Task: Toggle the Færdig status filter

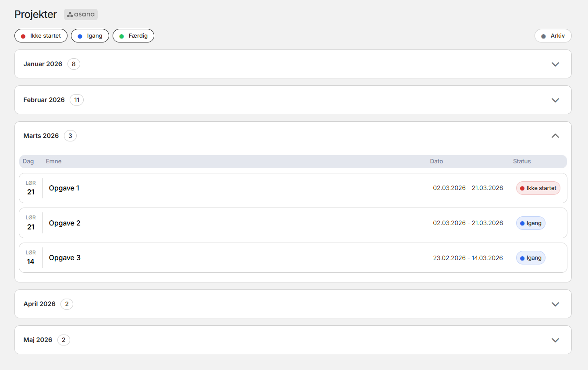Action: point(133,36)
